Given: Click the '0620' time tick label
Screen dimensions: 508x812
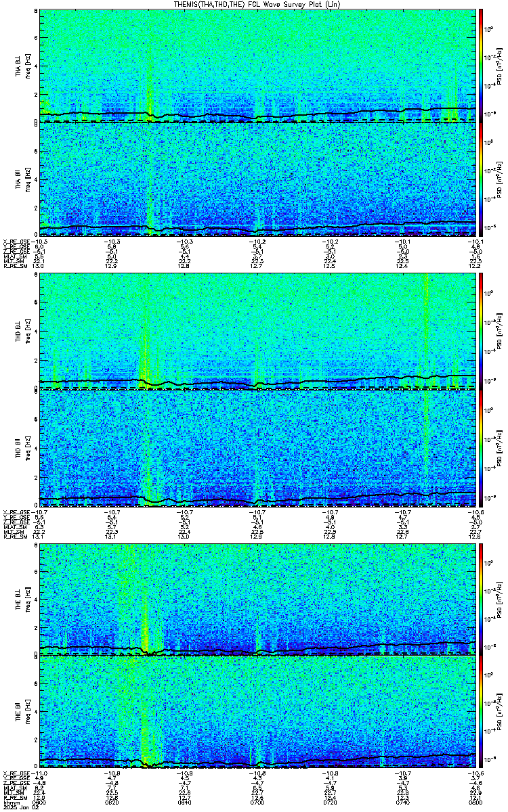Looking at the screenshot, I should (112, 803).
